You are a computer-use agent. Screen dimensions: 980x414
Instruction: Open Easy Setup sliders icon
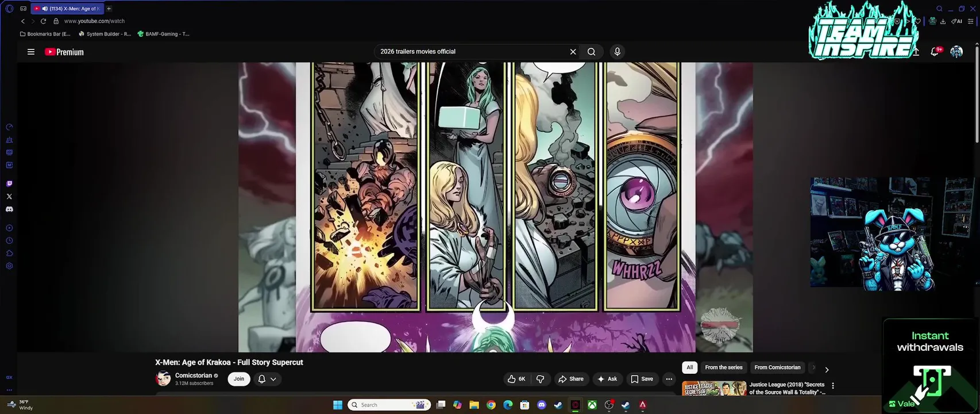971,21
